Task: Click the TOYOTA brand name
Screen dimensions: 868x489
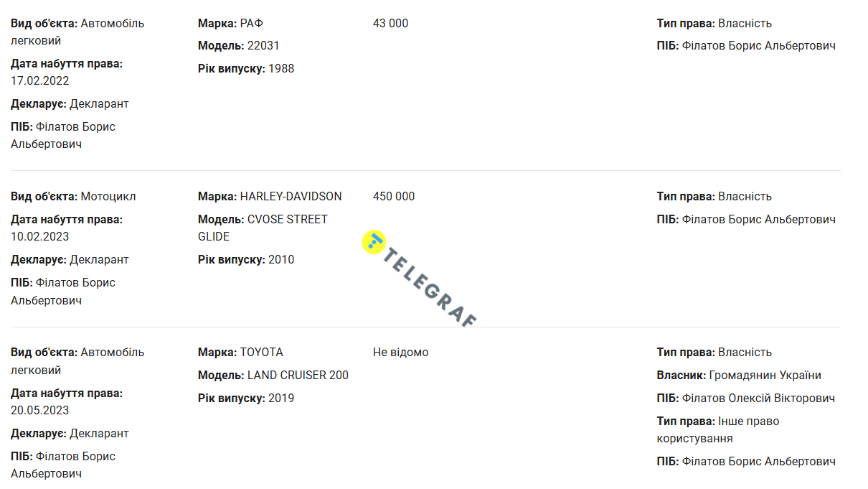Action: tap(261, 353)
